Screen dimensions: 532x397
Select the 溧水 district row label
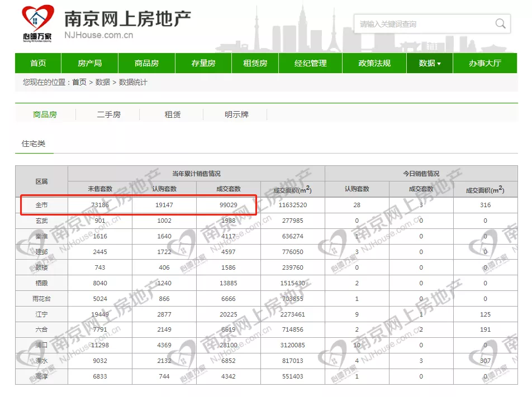click(41, 361)
